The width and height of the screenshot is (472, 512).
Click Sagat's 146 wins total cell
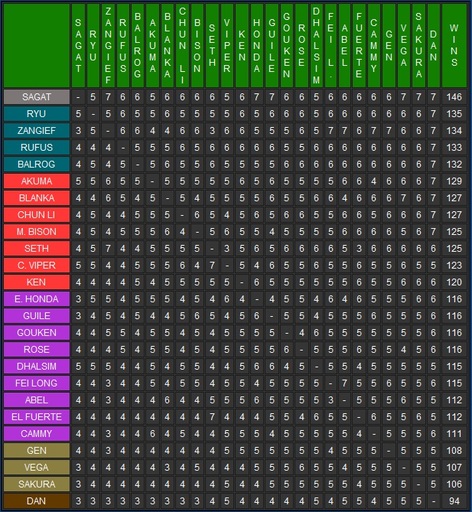point(454,97)
